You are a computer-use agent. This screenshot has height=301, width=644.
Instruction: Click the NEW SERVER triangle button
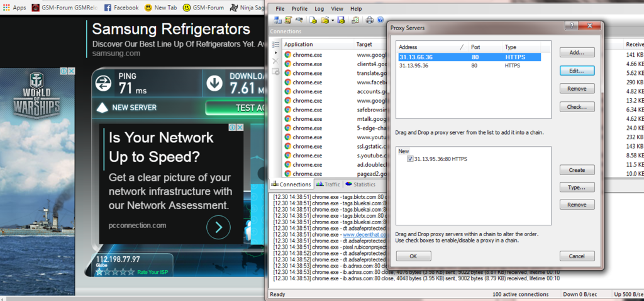tap(126, 108)
